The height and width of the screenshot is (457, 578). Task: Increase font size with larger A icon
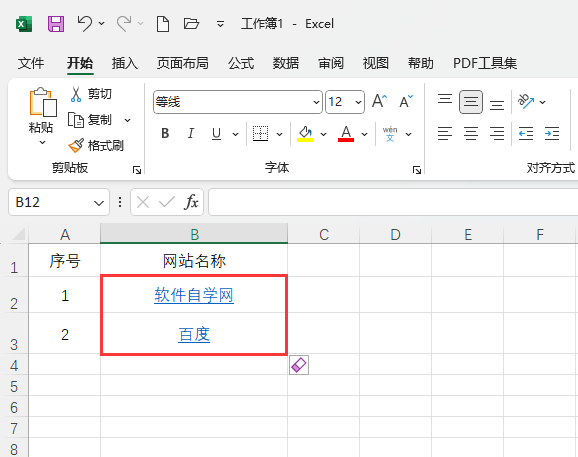pos(380,101)
